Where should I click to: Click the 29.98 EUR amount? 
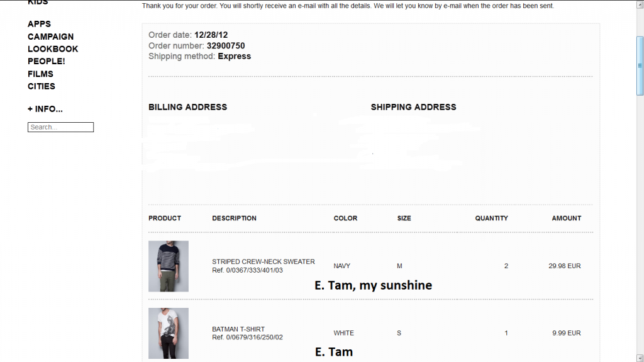(x=564, y=266)
